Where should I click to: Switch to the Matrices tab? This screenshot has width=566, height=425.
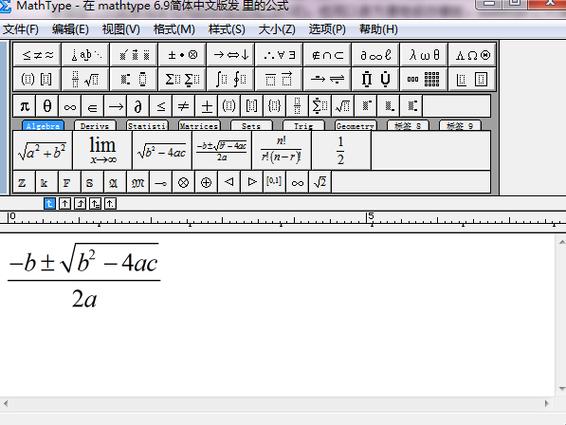199,126
